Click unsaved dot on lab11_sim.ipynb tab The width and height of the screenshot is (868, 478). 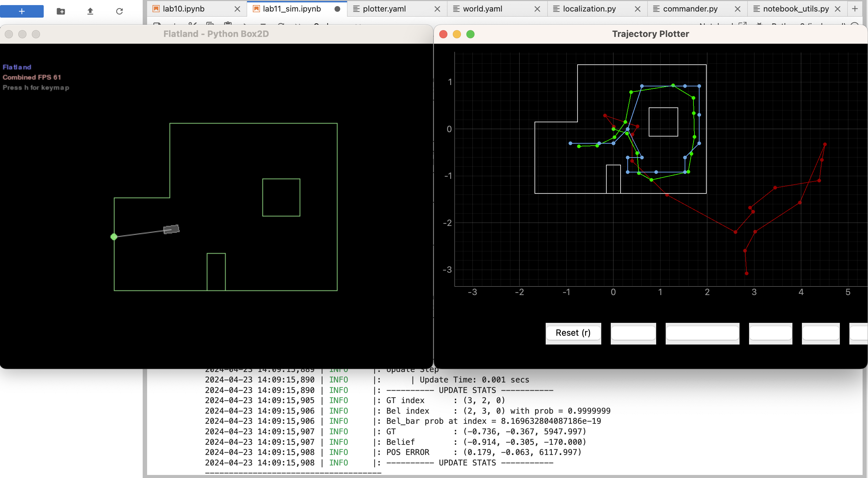pyautogui.click(x=337, y=9)
